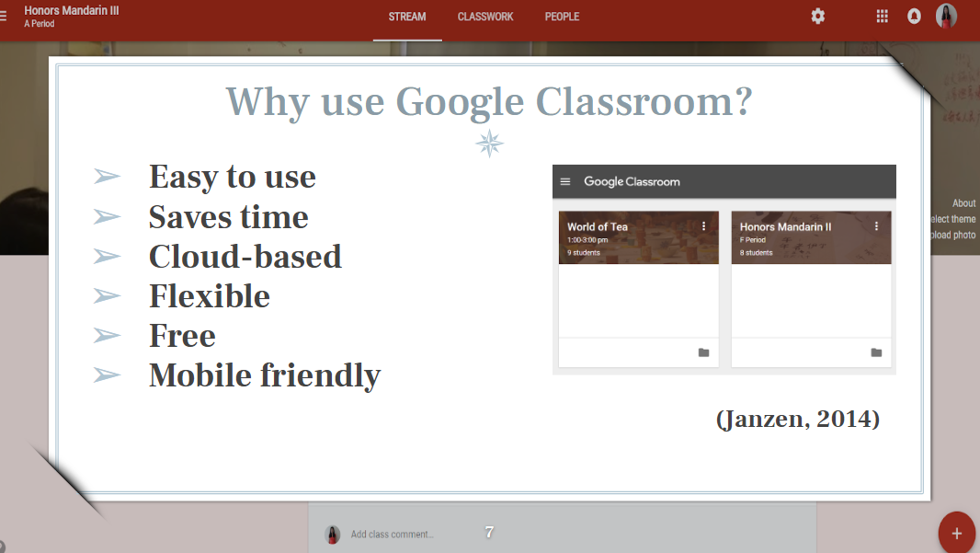This screenshot has width=980, height=553.
Task: Click the "(Janzen, 2014)" citation text
Action: [798, 419]
